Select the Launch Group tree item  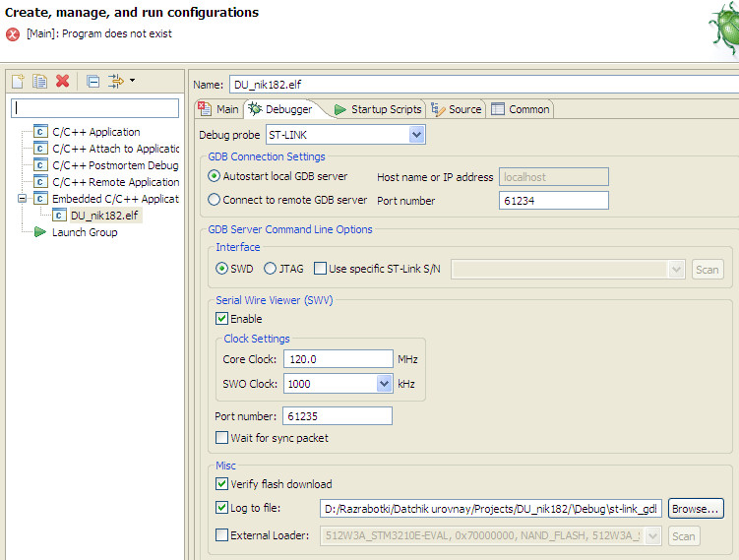coord(84,232)
